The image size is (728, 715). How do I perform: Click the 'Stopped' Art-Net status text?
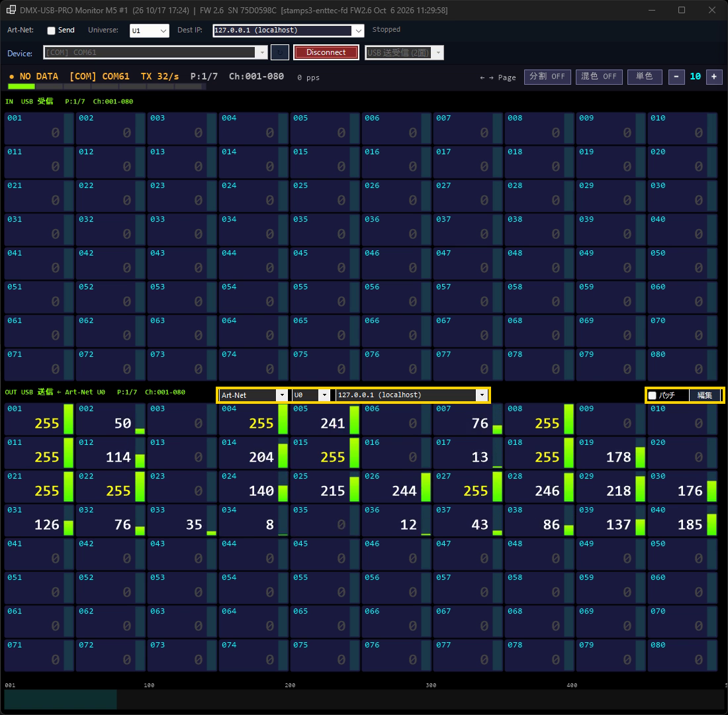coord(387,30)
